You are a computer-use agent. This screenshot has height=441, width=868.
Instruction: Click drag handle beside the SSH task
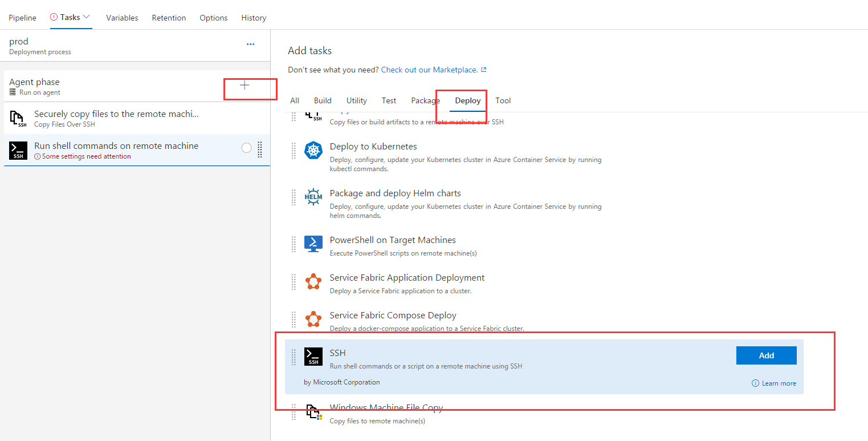point(294,357)
